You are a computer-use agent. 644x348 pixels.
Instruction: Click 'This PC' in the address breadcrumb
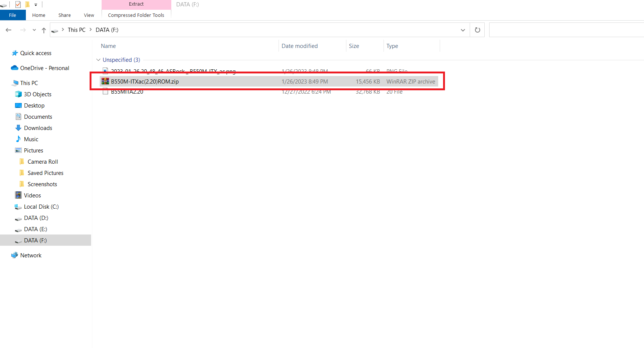(x=76, y=30)
